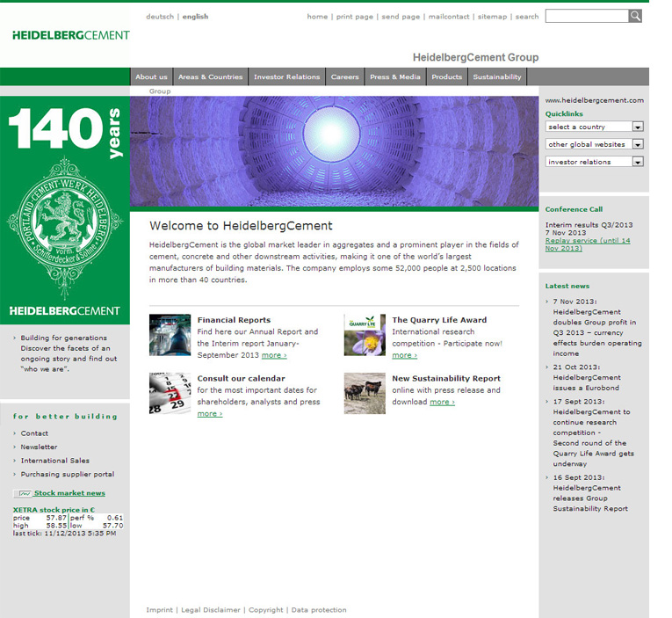Open the stock market chart icon

[23, 494]
